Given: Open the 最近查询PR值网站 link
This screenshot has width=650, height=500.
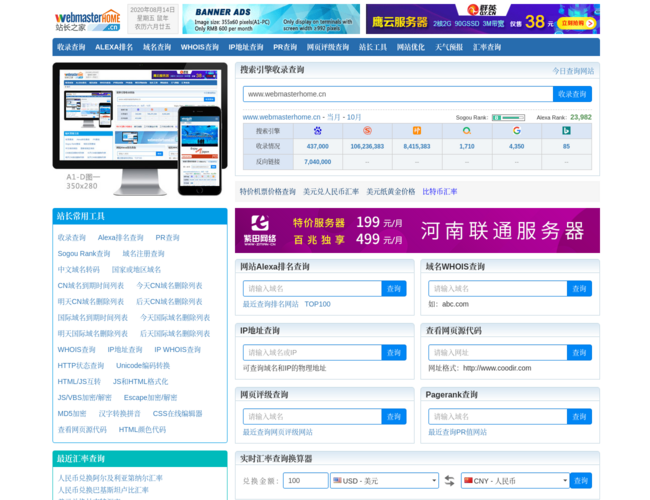Looking at the screenshot, I should pyautogui.click(x=458, y=432).
